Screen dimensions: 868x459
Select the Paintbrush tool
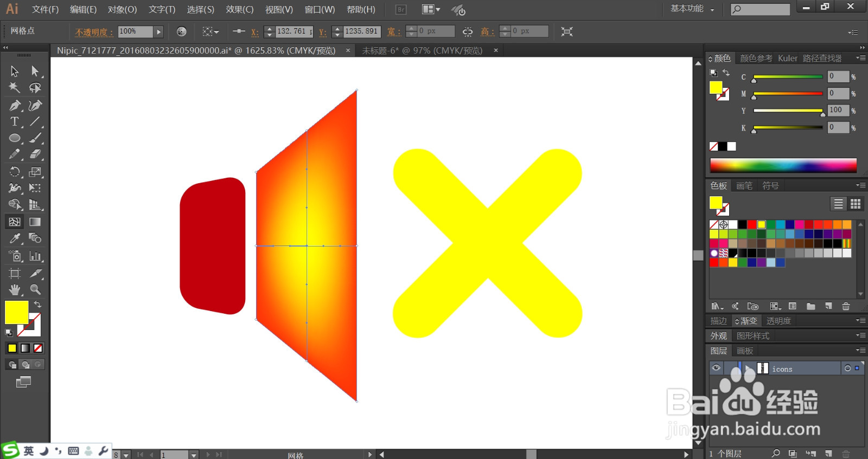[x=35, y=138]
